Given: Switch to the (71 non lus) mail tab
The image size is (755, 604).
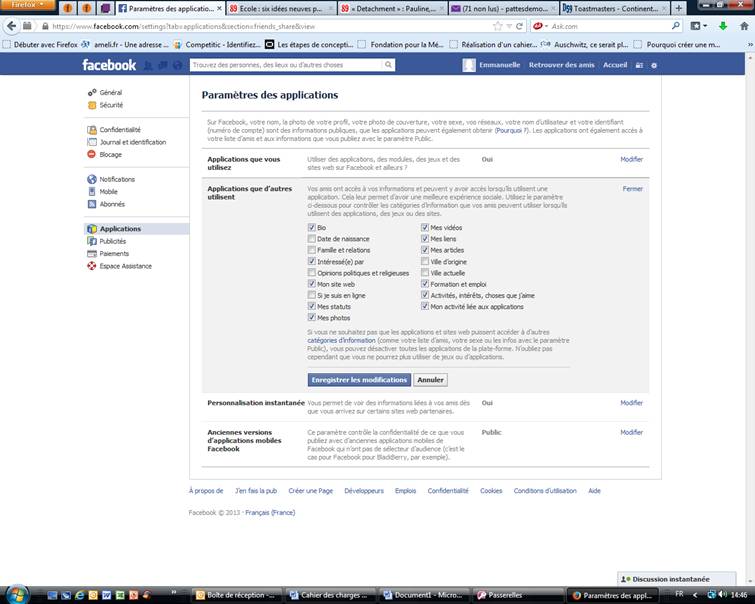Looking at the screenshot, I should click(504, 8).
